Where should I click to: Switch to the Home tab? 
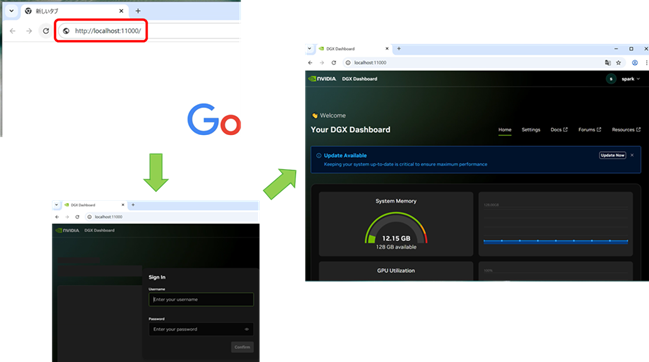pos(505,130)
